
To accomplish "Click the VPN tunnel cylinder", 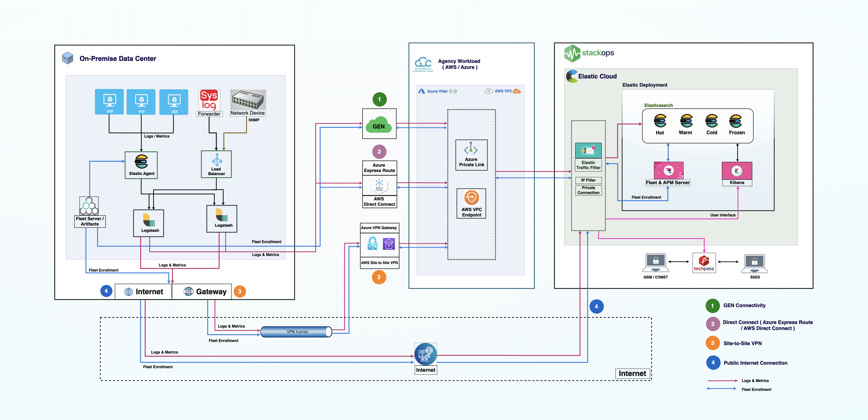I will [296, 332].
